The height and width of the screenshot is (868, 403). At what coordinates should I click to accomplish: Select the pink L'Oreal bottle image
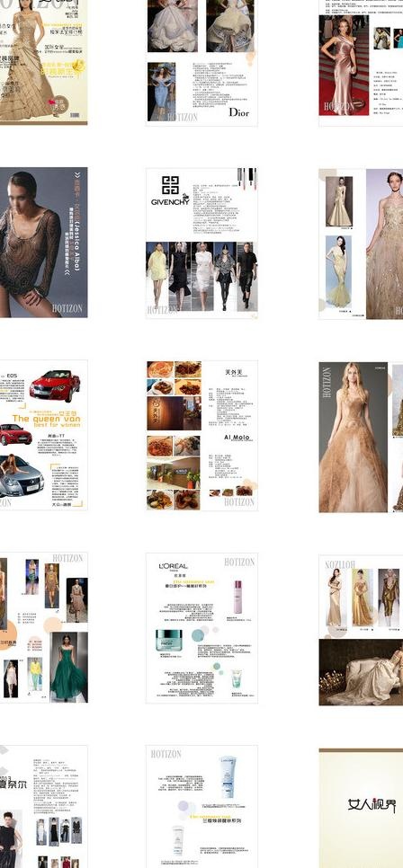[237, 597]
